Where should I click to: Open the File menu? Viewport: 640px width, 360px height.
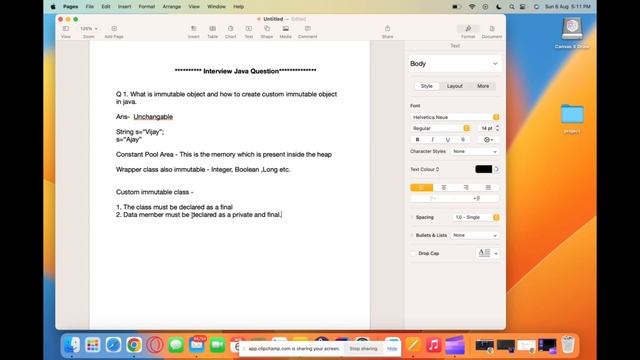[x=89, y=7]
